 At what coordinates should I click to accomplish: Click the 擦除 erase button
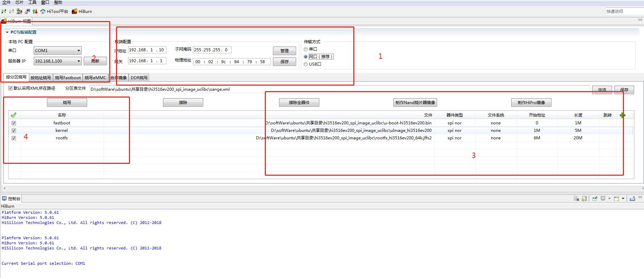click(183, 102)
